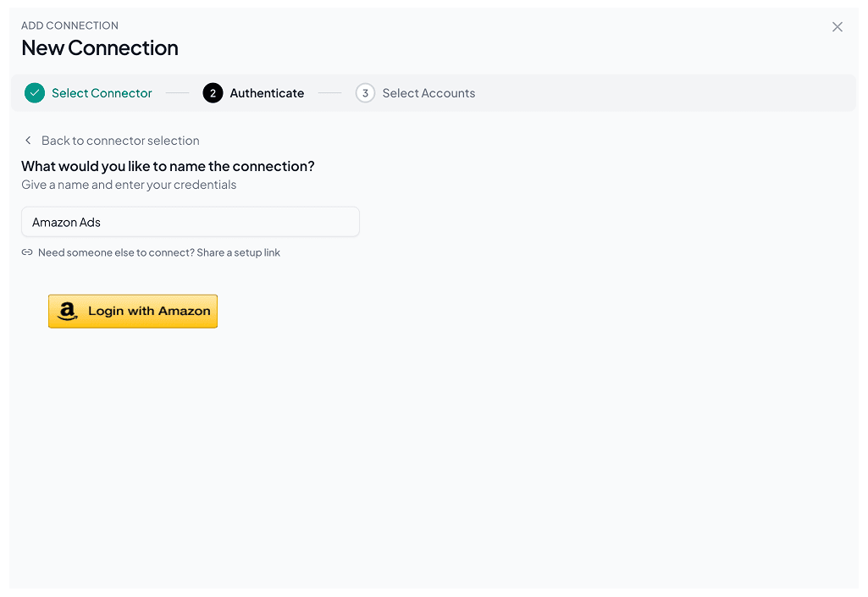
Task: Click the back chevron arrow icon
Action: (28, 140)
